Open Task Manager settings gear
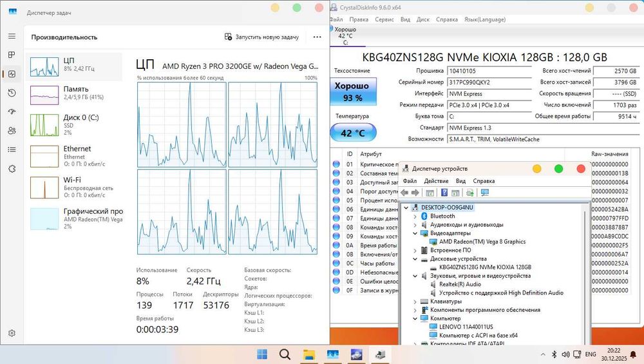 12,333
